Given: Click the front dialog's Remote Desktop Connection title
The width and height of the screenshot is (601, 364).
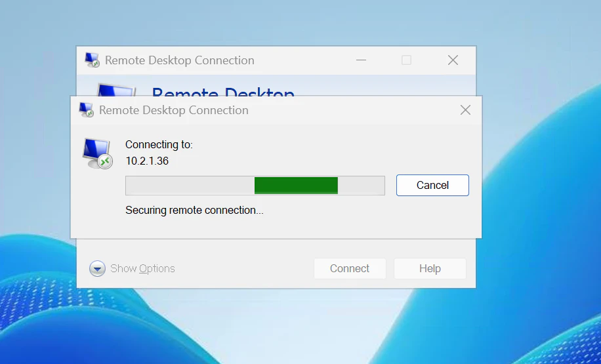Looking at the screenshot, I should [x=174, y=110].
